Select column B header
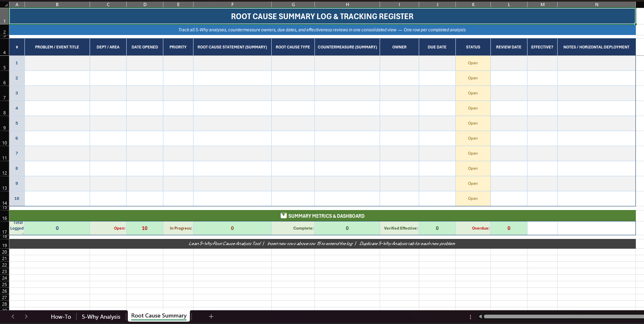Image resolution: width=644 pixels, height=324 pixels. 57,4
